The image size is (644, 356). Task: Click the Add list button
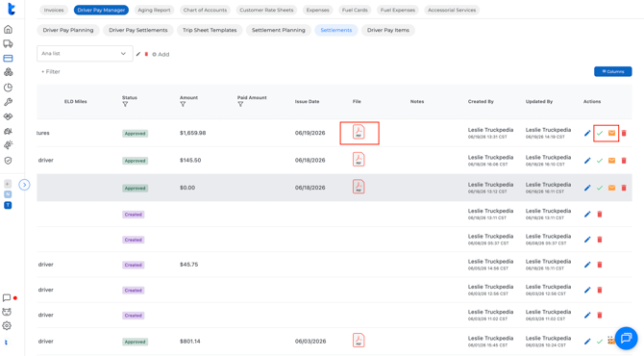pyautogui.click(x=161, y=54)
